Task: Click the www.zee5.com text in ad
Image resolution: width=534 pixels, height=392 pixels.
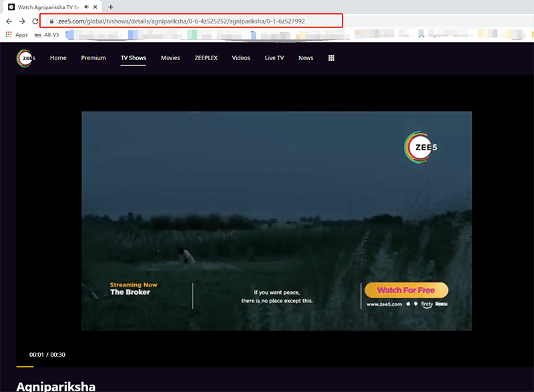Action: (x=384, y=304)
